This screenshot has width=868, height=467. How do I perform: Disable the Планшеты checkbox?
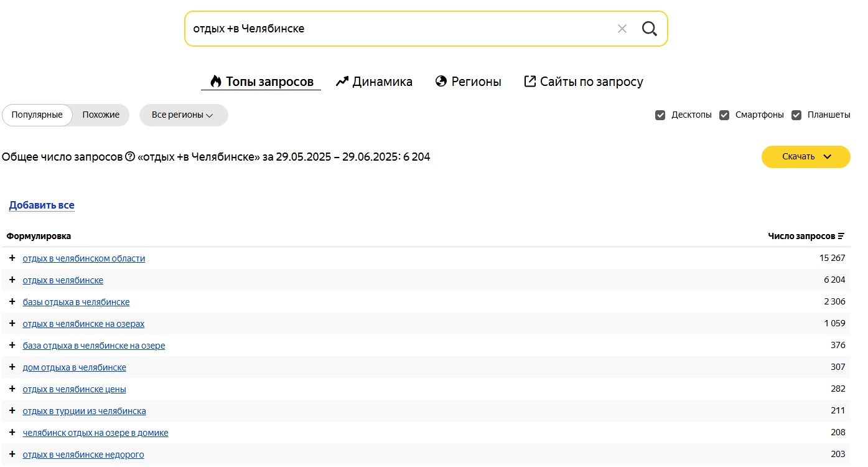796,115
